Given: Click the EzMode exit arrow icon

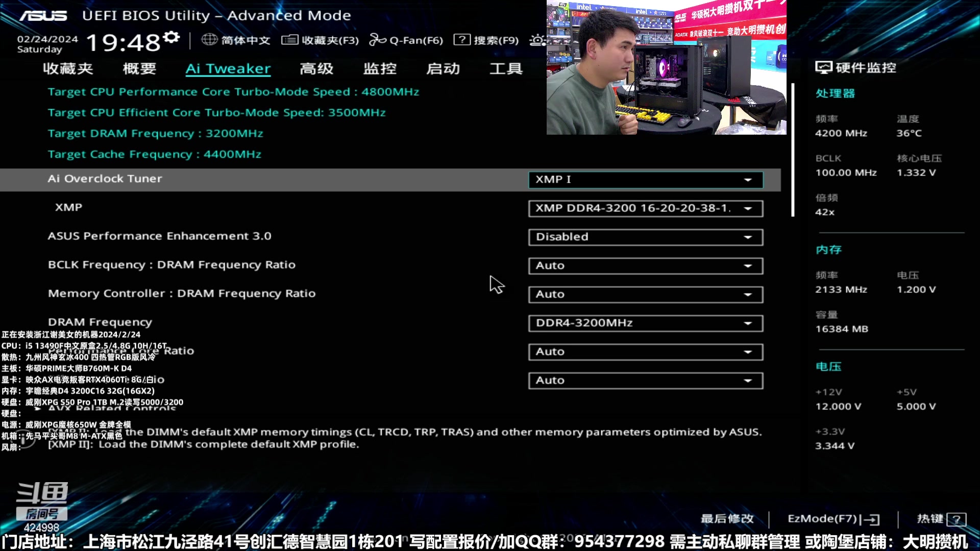Looking at the screenshot, I should (871, 519).
